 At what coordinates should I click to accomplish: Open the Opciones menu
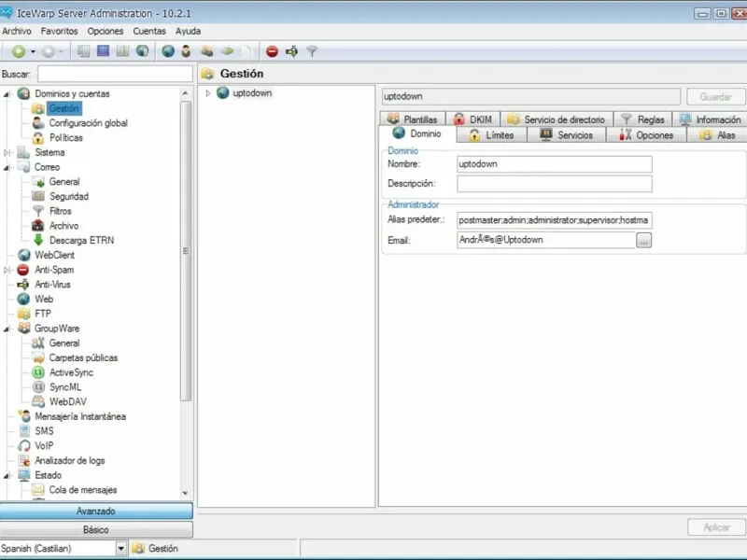point(106,32)
